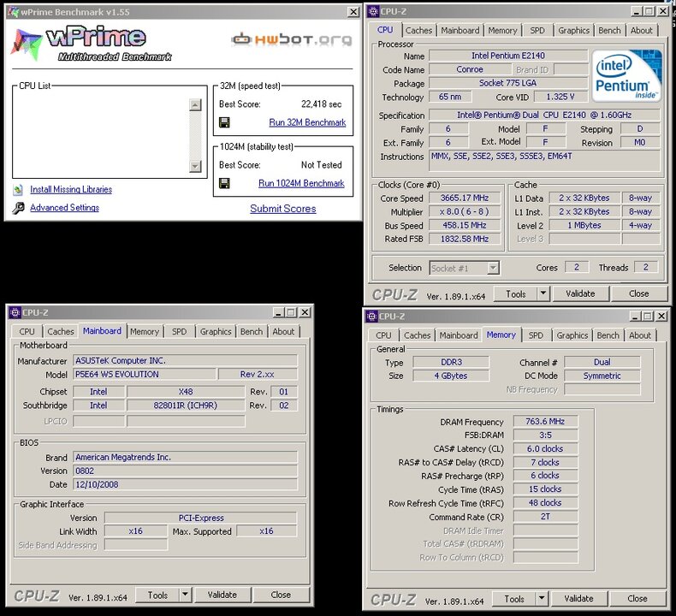676x616 pixels.
Task: Click Close button in the CPU tab window
Action: tap(639, 294)
